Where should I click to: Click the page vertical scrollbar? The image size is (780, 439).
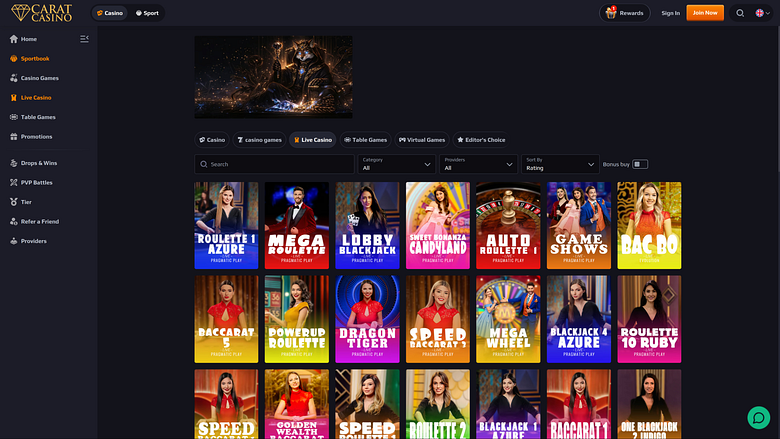click(x=778, y=99)
